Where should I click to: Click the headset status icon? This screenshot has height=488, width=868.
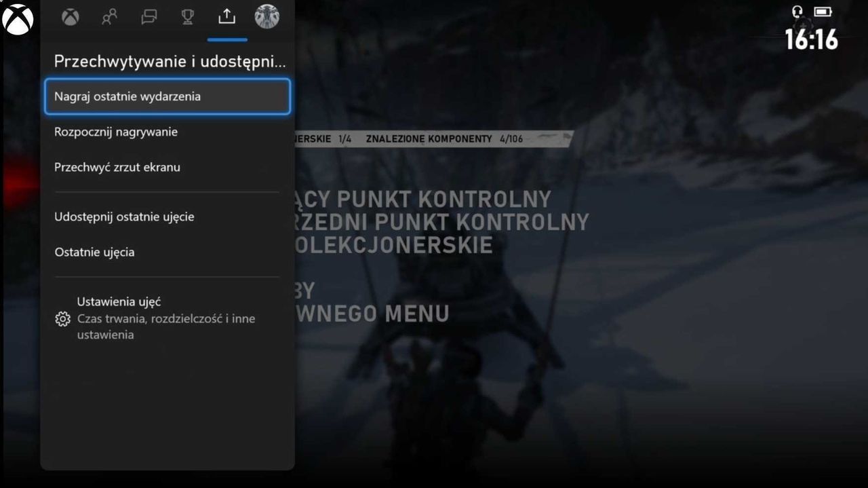(x=797, y=12)
